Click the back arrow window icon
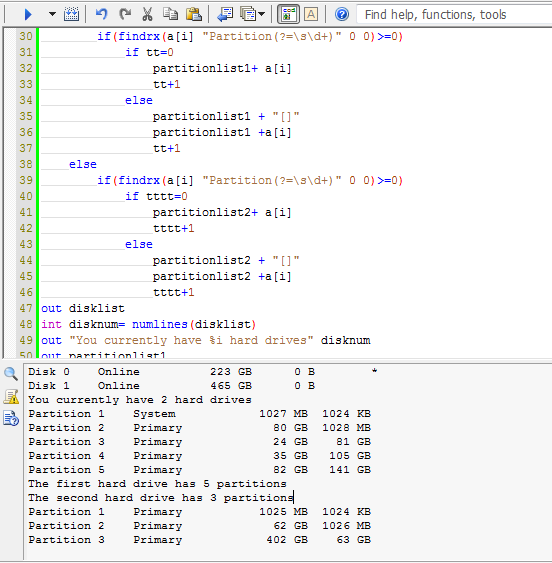The image size is (552, 563). point(225,14)
